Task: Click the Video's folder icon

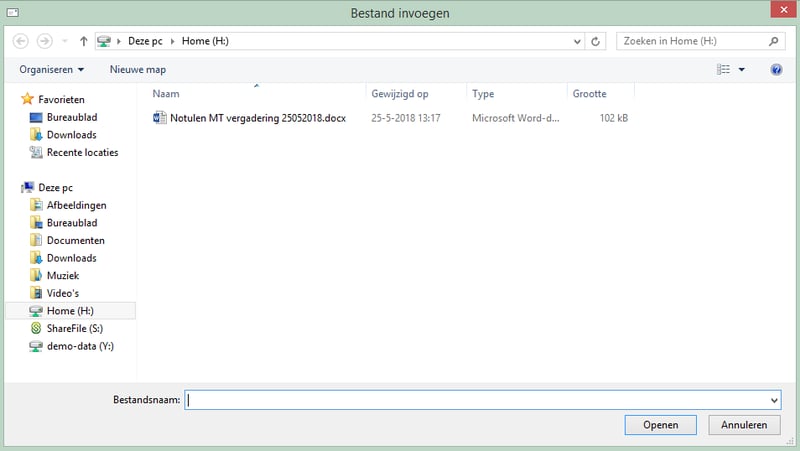Action: [x=36, y=293]
